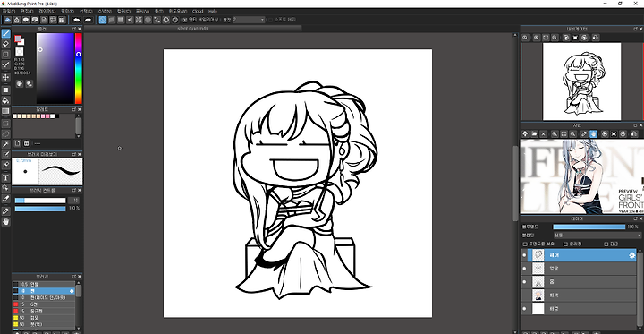Hide the white bottom background layer

[524, 309]
